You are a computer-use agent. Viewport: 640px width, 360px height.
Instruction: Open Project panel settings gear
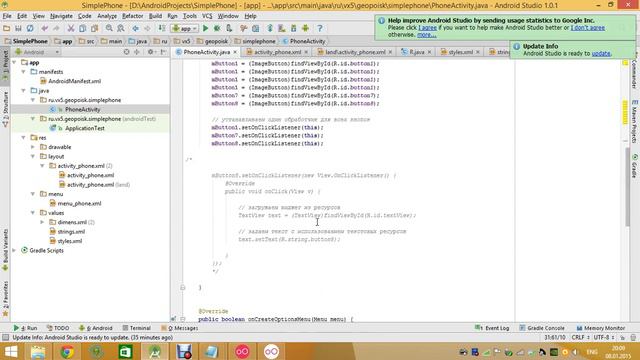[x=151, y=52]
